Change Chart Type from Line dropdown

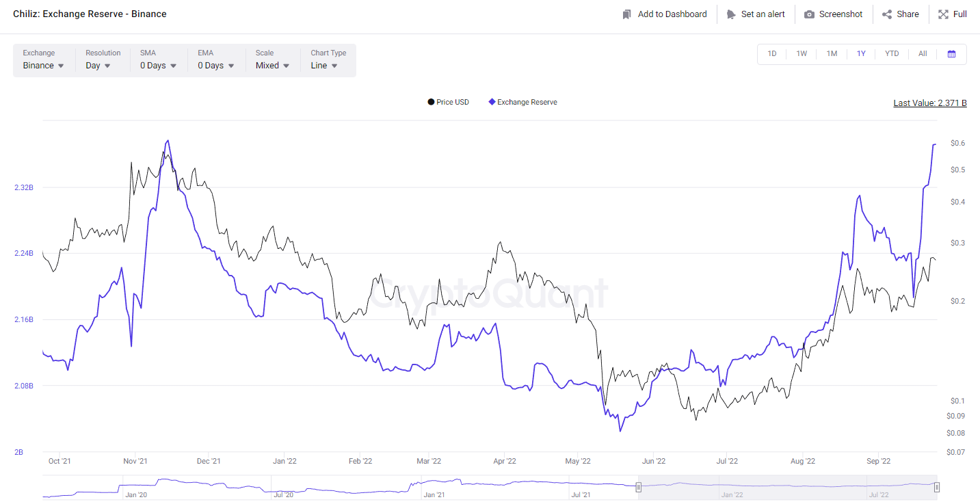tap(324, 66)
